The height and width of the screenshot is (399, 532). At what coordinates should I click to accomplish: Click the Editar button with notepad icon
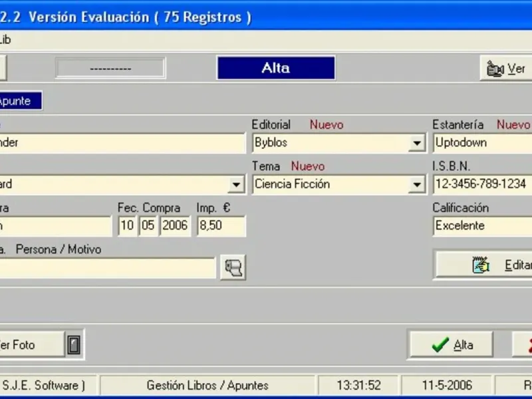[483, 265]
